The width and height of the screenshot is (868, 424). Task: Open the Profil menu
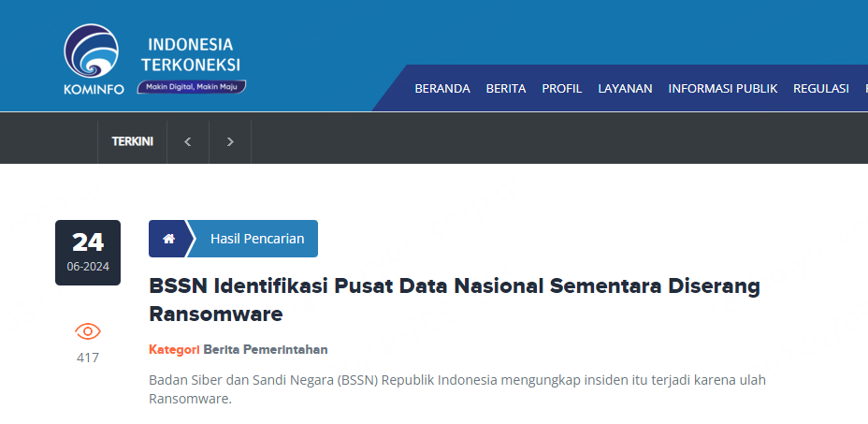click(562, 88)
